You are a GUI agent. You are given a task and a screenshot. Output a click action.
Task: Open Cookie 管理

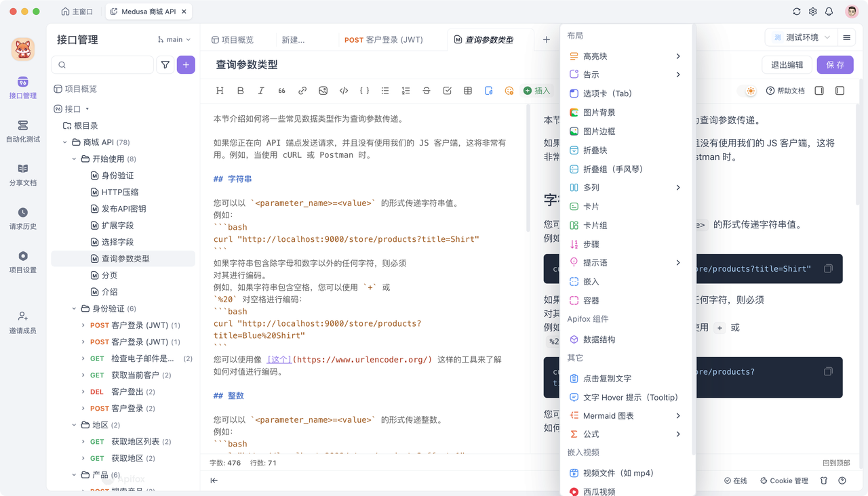pyautogui.click(x=784, y=480)
